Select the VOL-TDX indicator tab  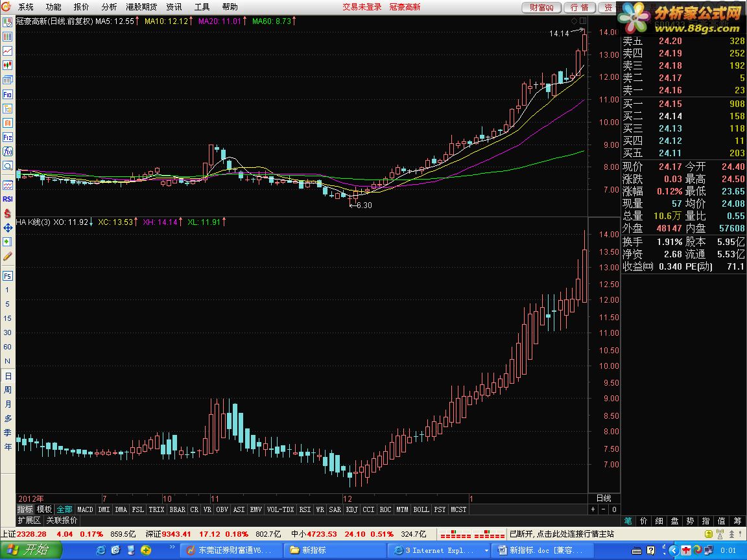(280, 509)
